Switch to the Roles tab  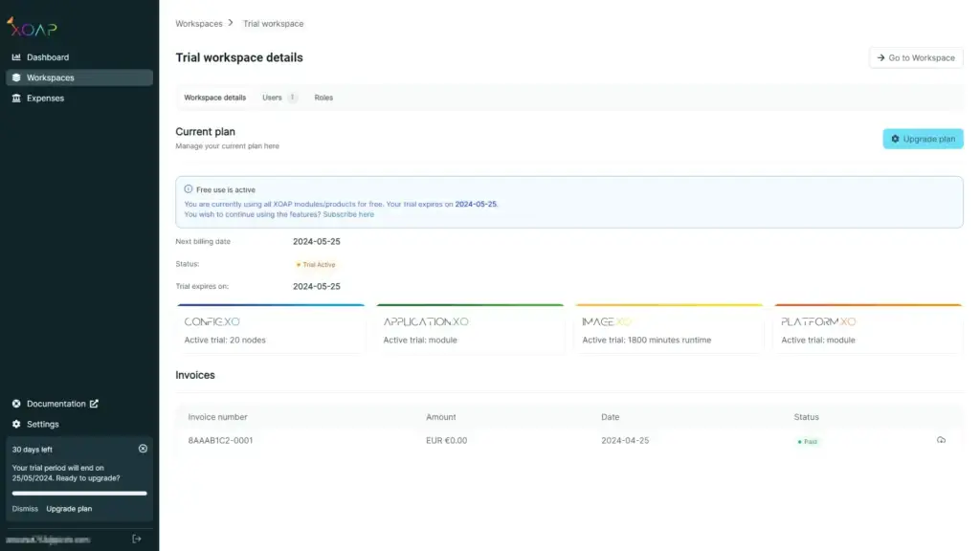click(x=323, y=98)
